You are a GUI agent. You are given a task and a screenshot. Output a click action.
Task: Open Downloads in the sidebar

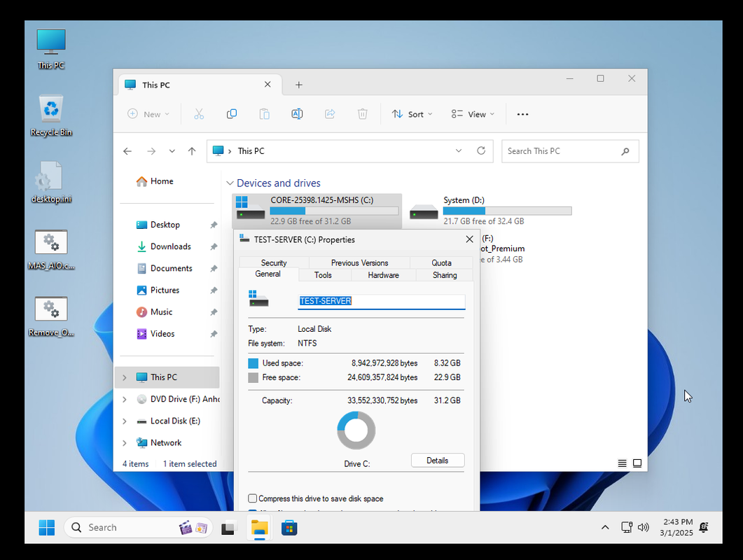coord(171,247)
